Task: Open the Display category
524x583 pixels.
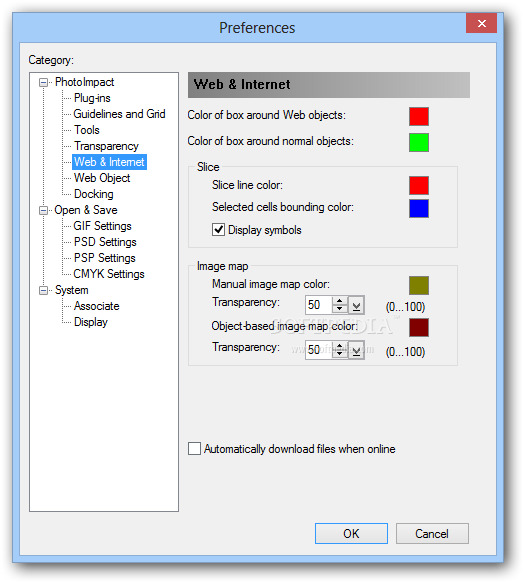Action: [91, 322]
